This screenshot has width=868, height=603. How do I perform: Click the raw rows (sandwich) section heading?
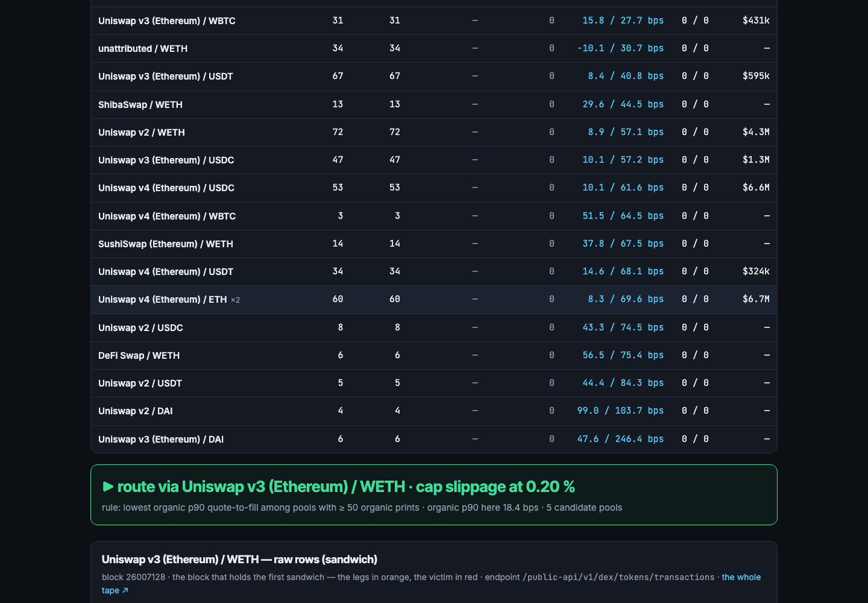pos(239,560)
